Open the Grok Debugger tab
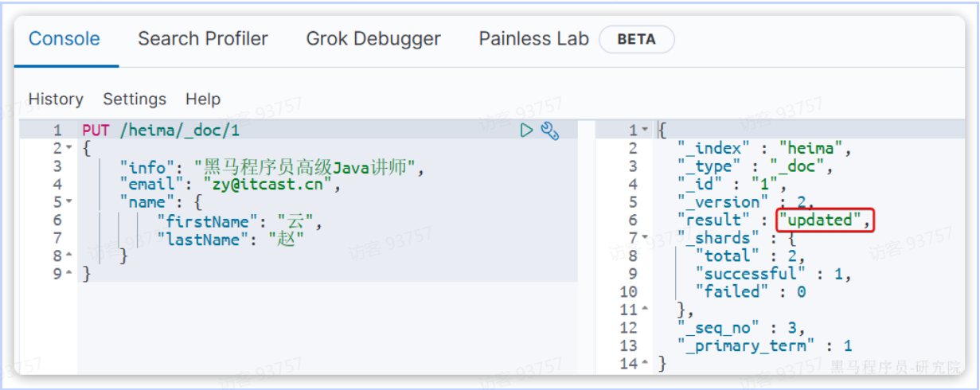 click(373, 39)
